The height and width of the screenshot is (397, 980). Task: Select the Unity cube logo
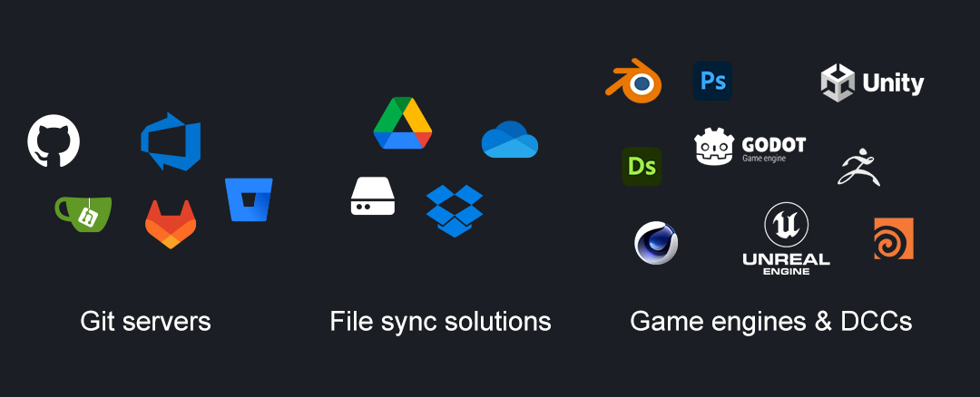pos(838,82)
